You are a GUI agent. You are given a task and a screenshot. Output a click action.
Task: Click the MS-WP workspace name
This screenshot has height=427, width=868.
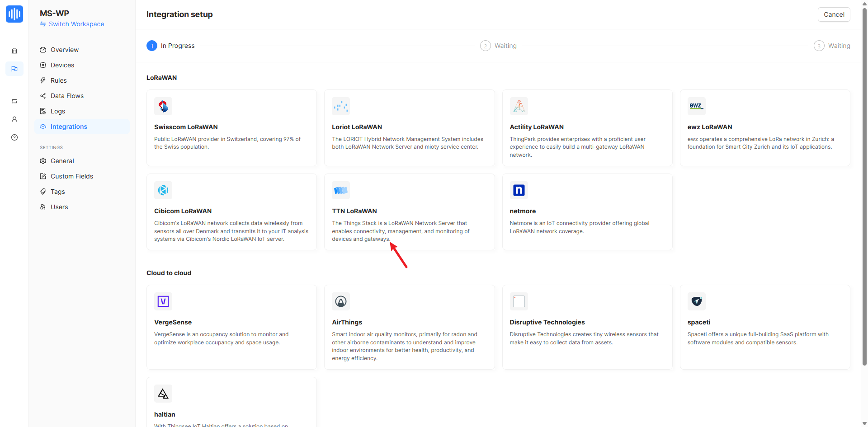tap(54, 14)
